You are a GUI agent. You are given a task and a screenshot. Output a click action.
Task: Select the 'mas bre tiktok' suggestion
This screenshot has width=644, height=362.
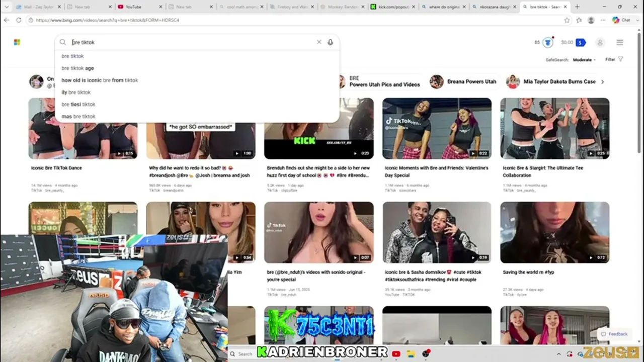coord(197,117)
